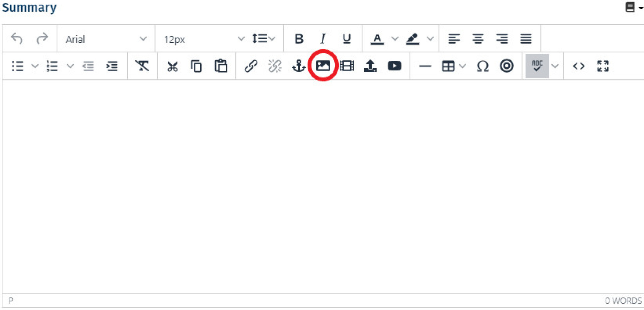Click the insert media film icon
This screenshot has width=644, height=310.
[347, 66]
